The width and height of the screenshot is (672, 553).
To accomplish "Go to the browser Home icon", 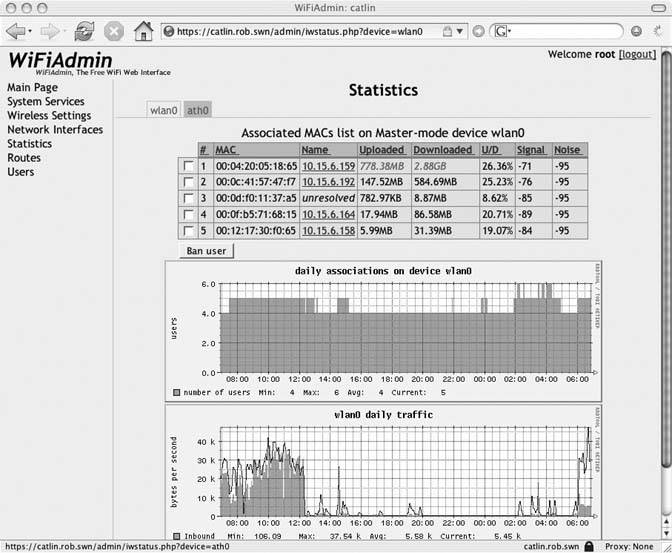I will tap(144, 31).
